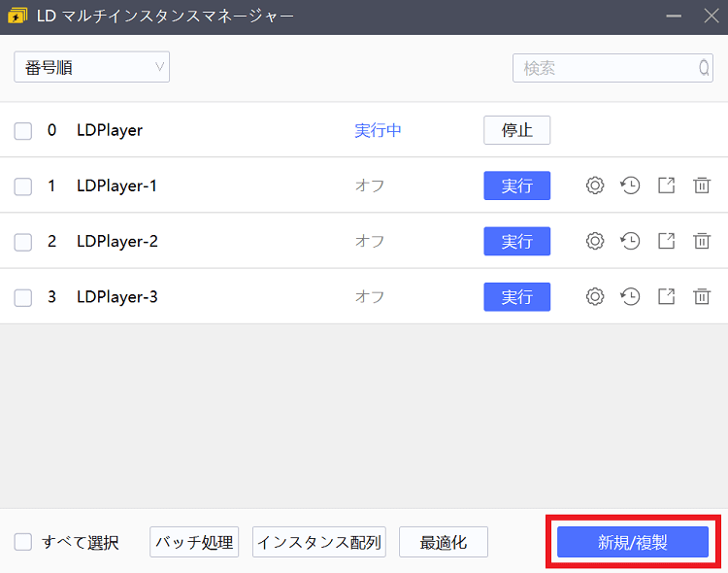The height and width of the screenshot is (573, 728).
Task: Open backup/restore clock icon for LDPlayer-2
Action: point(630,241)
